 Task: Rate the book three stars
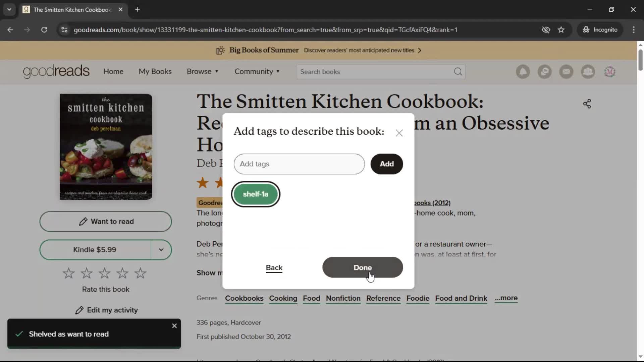click(x=104, y=273)
